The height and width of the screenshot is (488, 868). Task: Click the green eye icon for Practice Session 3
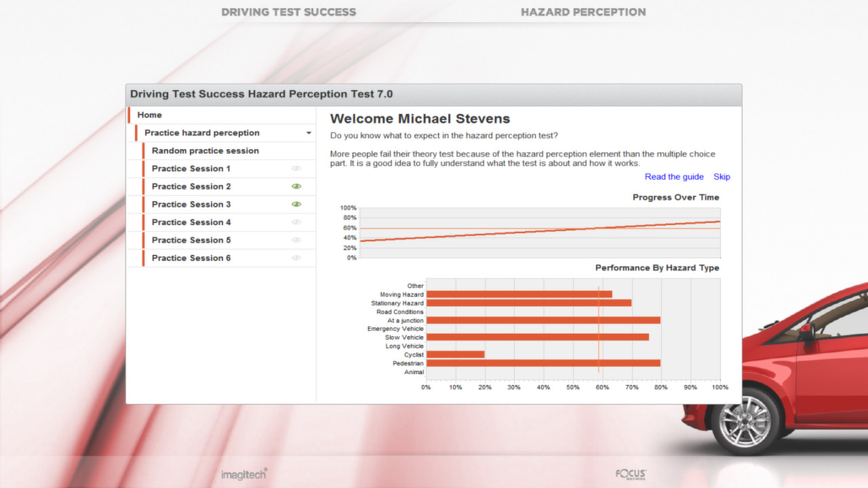(296, 204)
